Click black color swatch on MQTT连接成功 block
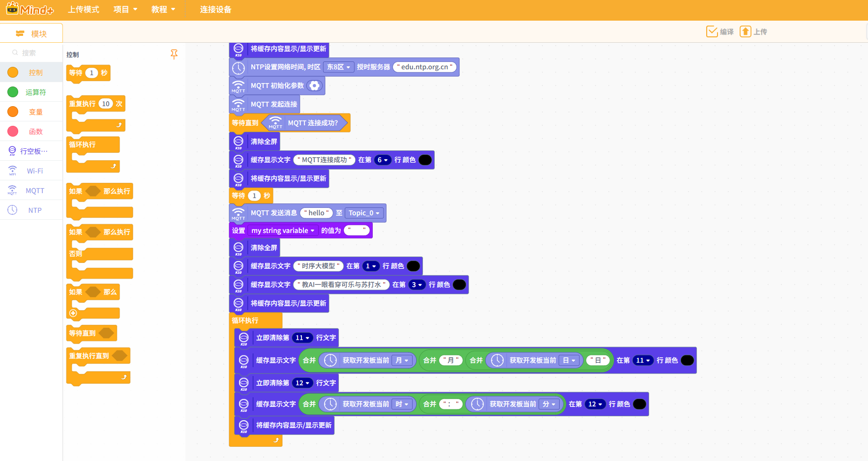 pos(425,160)
